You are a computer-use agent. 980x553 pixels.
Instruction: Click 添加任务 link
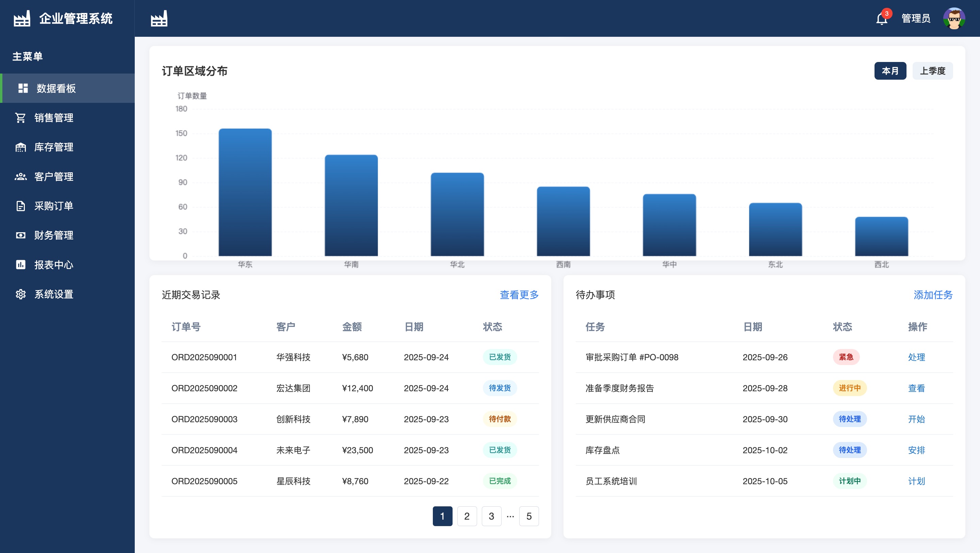[x=933, y=295]
